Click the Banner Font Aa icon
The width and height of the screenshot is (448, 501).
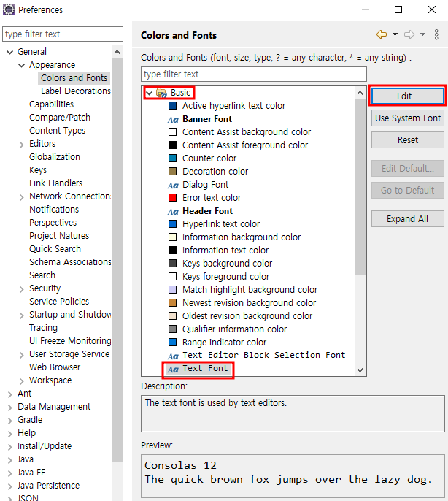(x=173, y=120)
